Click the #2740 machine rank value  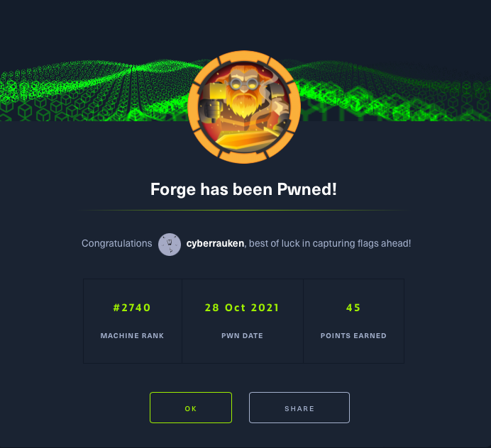(132, 308)
